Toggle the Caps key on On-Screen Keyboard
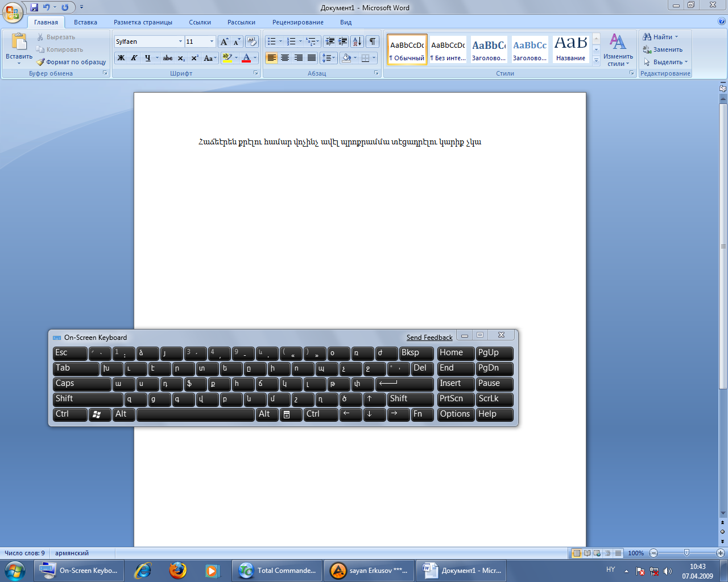728x582 pixels. pyautogui.click(x=82, y=384)
